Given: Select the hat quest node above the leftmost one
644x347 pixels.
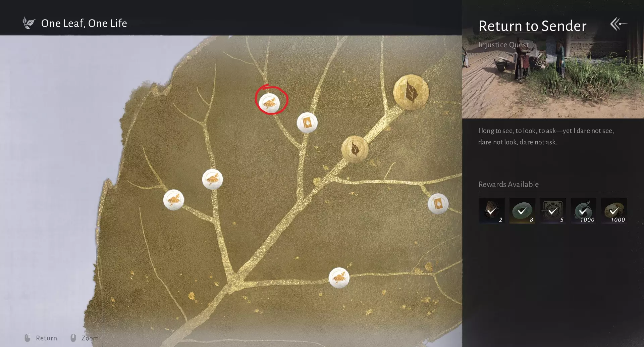Looking at the screenshot, I should pyautogui.click(x=212, y=179).
